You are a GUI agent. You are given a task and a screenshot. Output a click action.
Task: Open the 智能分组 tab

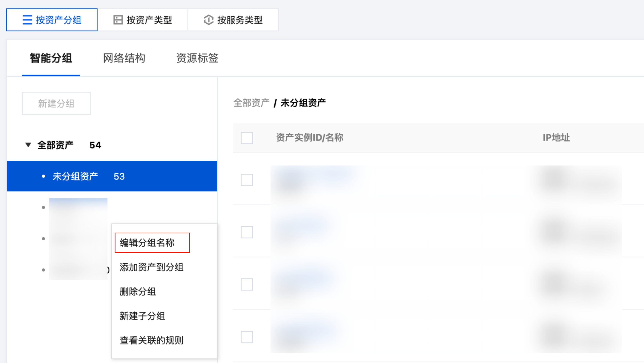click(x=51, y=58)
